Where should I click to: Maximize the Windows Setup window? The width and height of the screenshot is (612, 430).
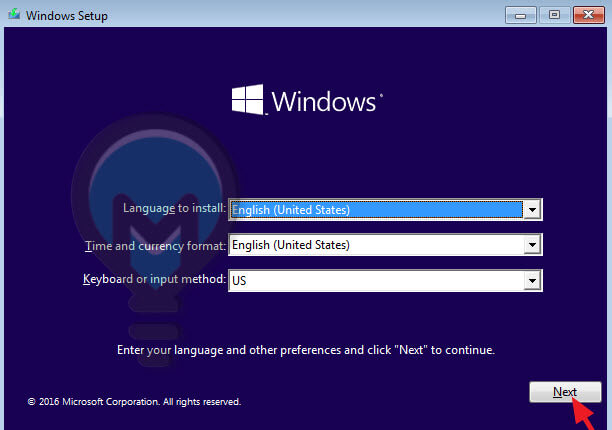(x=554, y=15)
